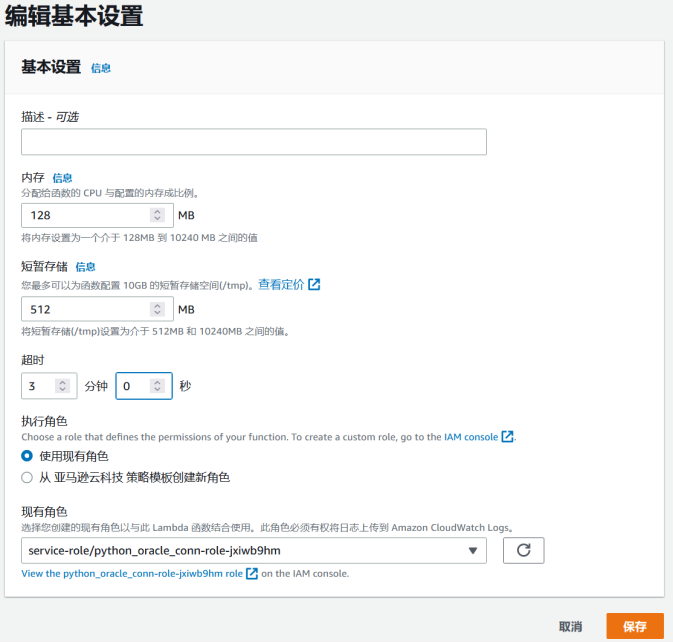The width and height of the screenshot is (673, 643).
Task: Click the 取消 cancel button
Action: tap(570, 627)
